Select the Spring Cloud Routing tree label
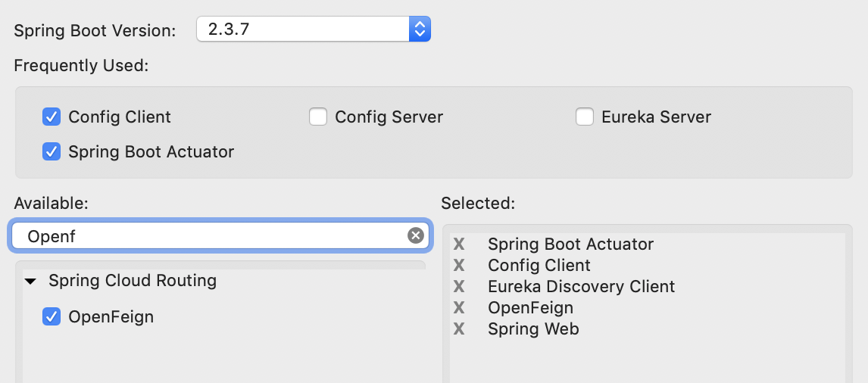Viewport: 868px width, 383px height. click(x=133, y=281)
